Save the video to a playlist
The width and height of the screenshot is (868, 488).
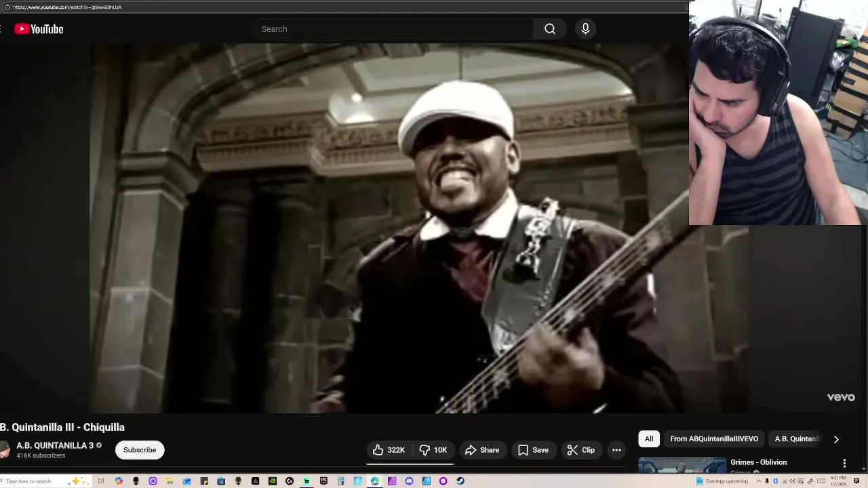(x=533, y=450)
